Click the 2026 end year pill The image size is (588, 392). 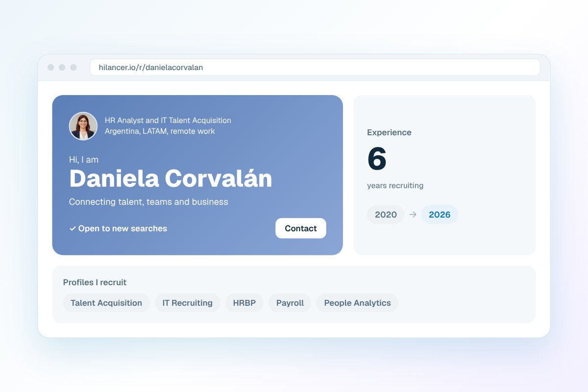click(440, 215)
